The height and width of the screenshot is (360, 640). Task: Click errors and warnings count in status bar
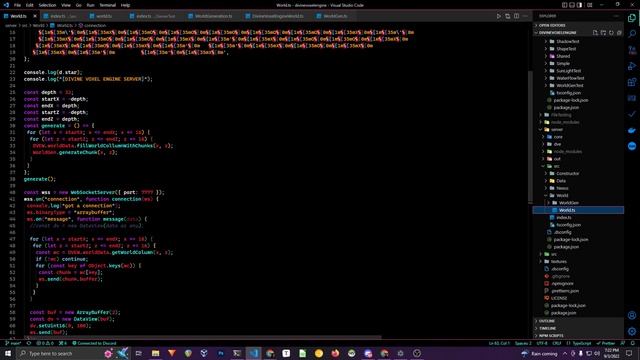click(x=45, y=344)
